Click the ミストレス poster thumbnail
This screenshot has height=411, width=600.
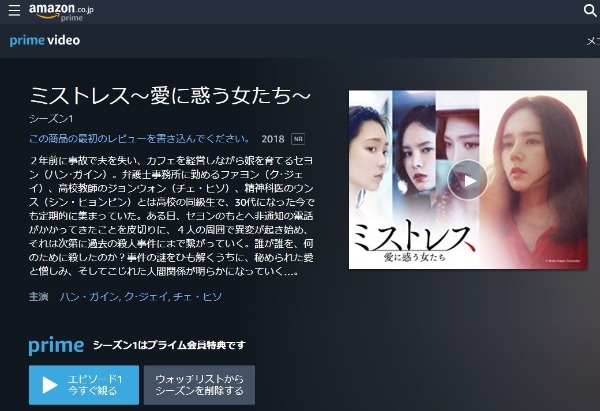[x=468, y=180]
